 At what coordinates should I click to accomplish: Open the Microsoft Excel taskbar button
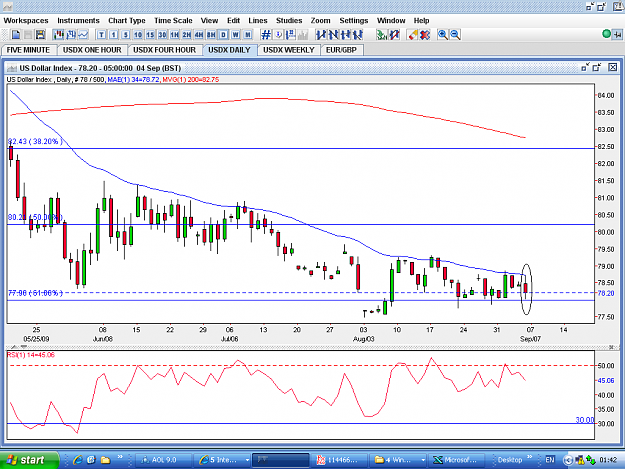(457, 460)
